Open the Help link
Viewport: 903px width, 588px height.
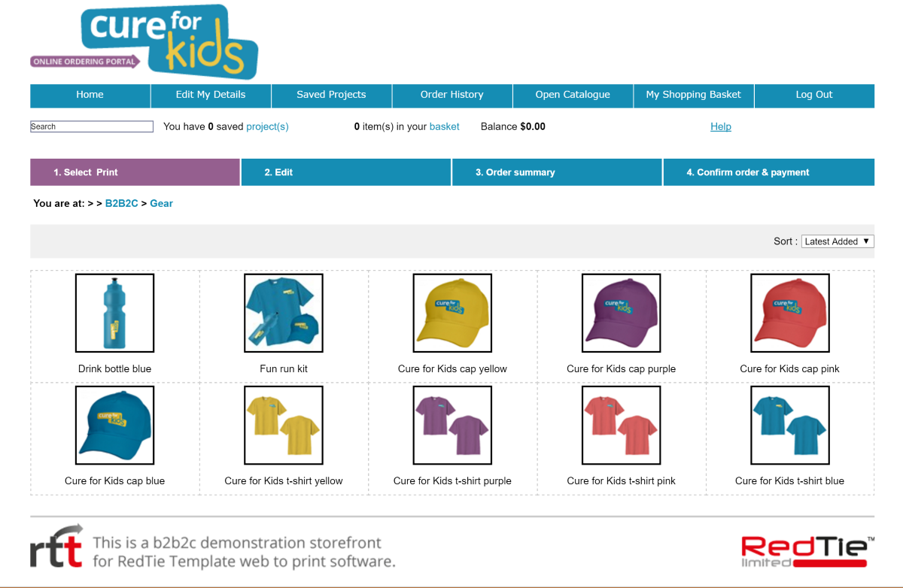(721, 126)
